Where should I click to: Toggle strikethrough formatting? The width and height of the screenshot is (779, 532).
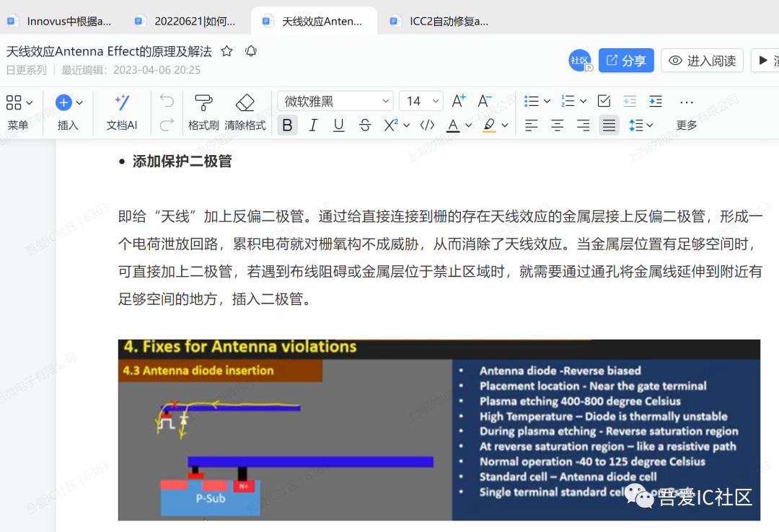click(x=365, y=125)
